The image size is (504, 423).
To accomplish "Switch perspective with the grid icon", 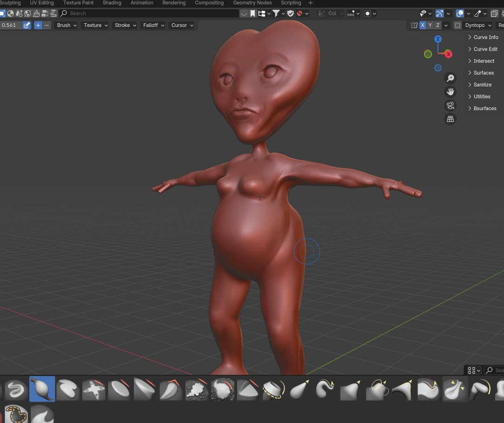I will click(450, 119).
